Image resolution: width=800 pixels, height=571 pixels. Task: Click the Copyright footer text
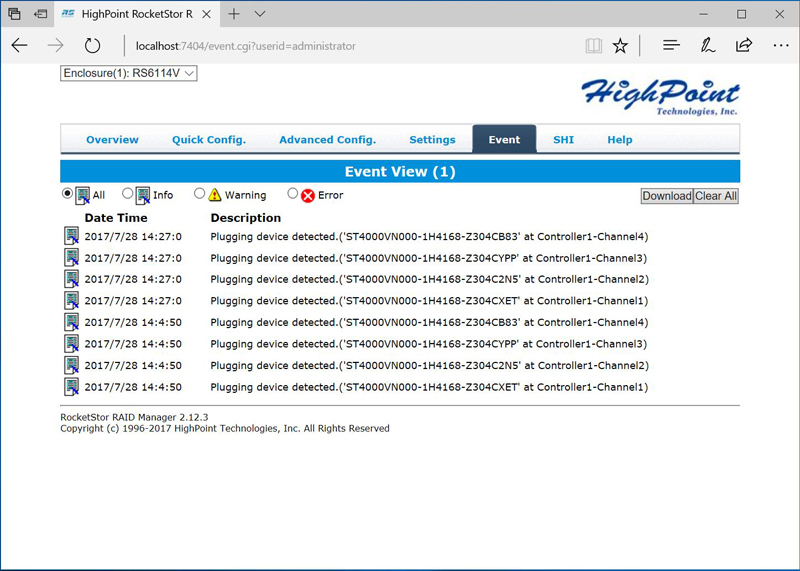tap(225, 429)
